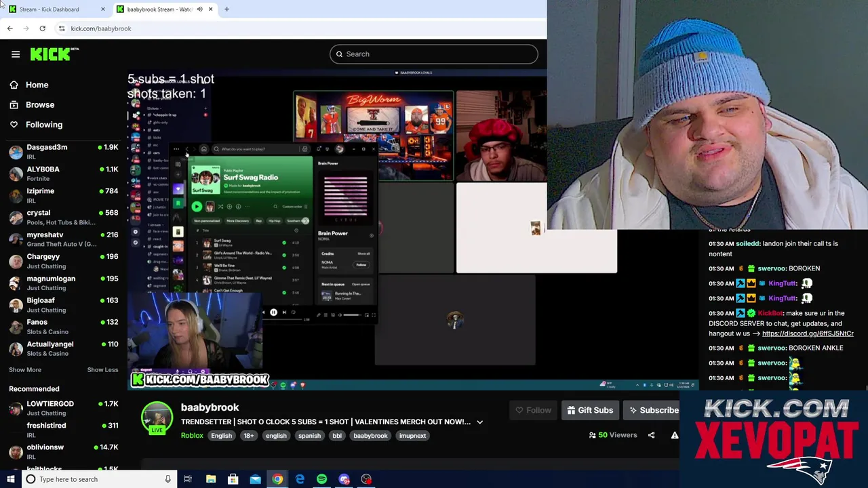Screen dimensions: 868x488
Task: Switch to Chrome on the taskbar
Action: click(x=277, y=479)
